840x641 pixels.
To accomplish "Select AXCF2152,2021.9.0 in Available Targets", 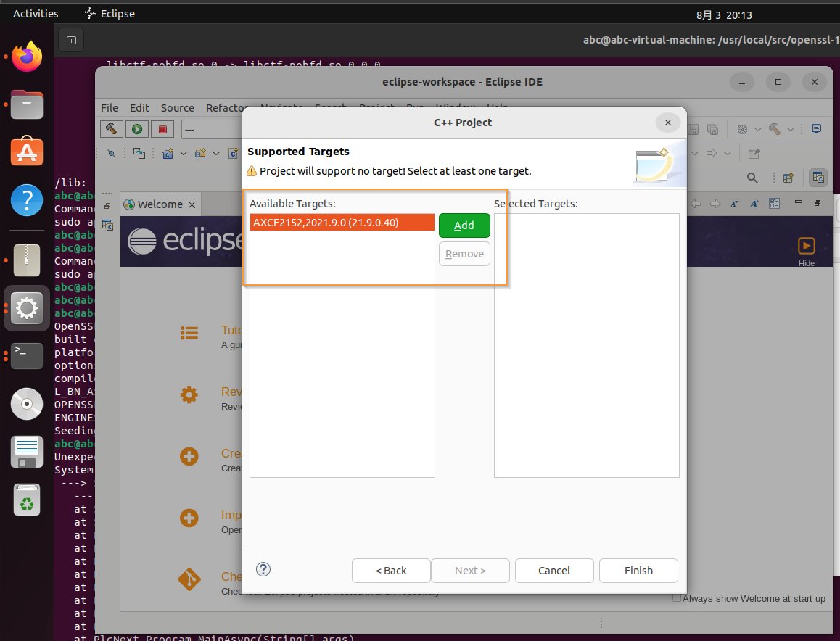I will [x=342, y=222].
